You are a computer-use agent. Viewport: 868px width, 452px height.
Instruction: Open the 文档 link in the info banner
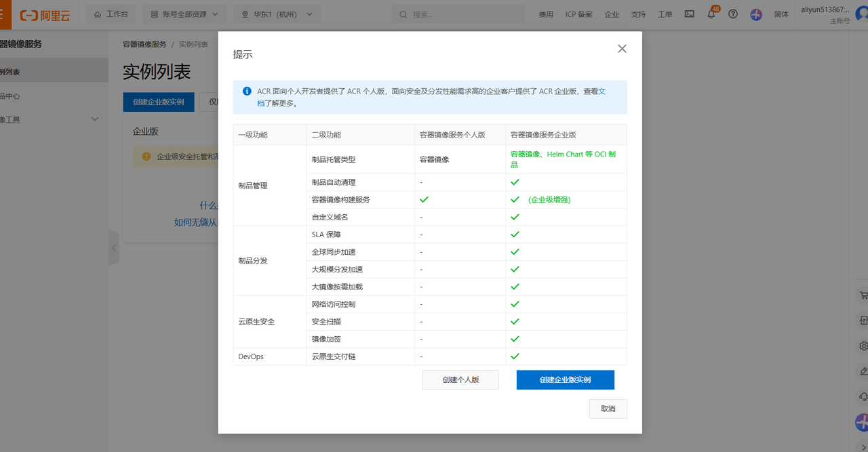click(601, 91)
